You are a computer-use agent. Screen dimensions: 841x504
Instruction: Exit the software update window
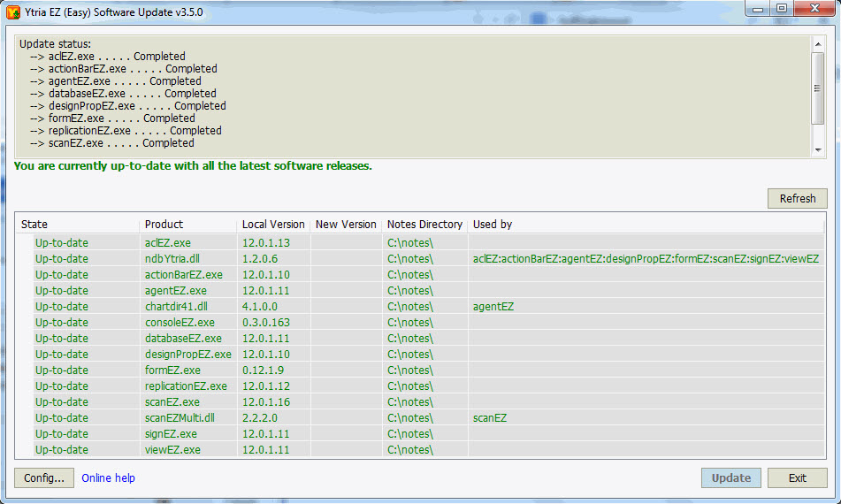tap(797, 477)
